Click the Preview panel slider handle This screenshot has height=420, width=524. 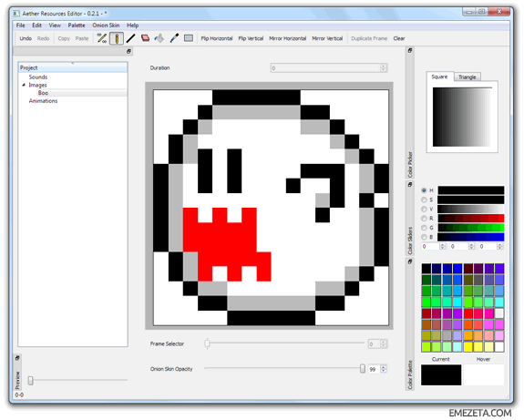(30, 381)
